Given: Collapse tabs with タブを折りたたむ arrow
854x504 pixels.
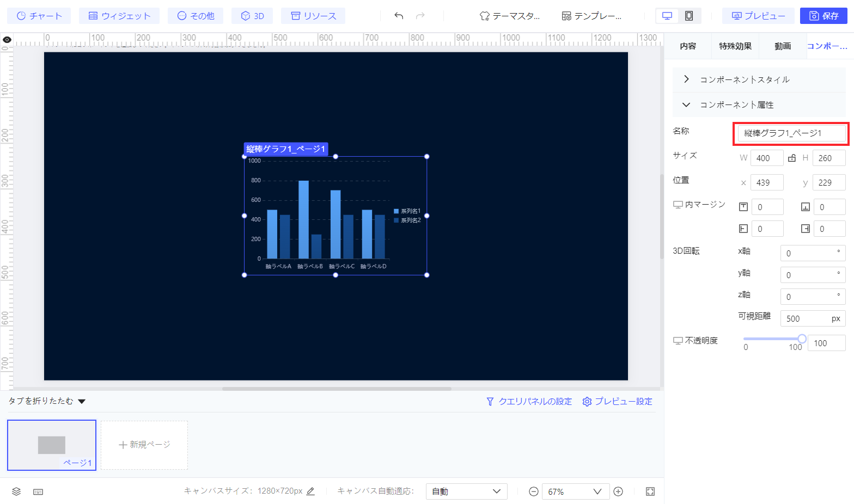Looking at the screenshot, I should click(82, 402).
